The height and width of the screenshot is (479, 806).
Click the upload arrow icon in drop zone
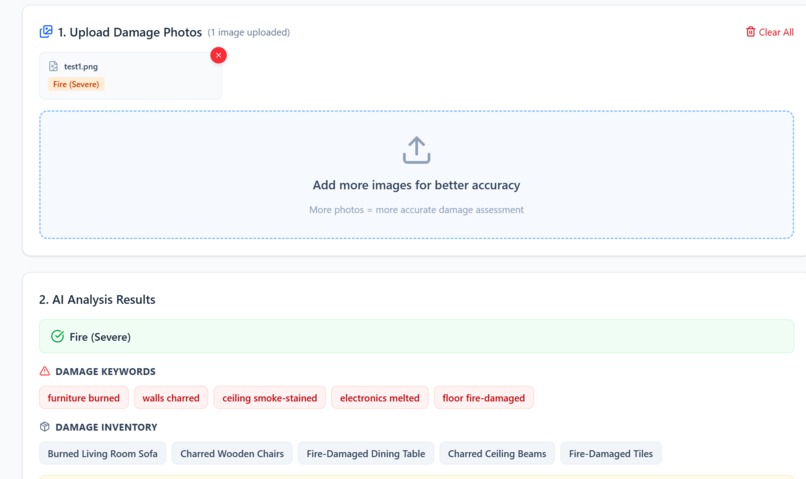[416, 150]
